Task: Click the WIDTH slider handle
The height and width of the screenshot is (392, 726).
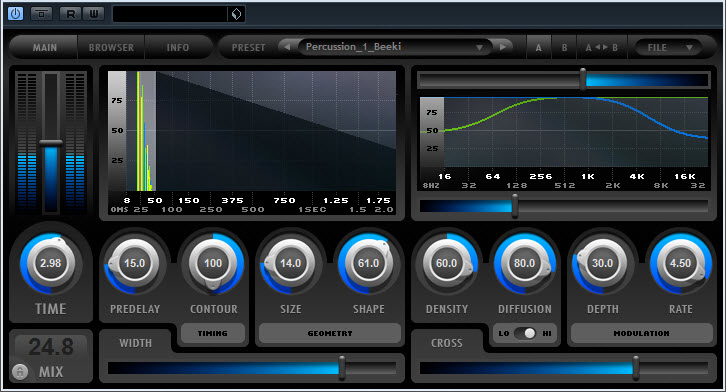Action: pyautogui.click(x=342, y=368)
